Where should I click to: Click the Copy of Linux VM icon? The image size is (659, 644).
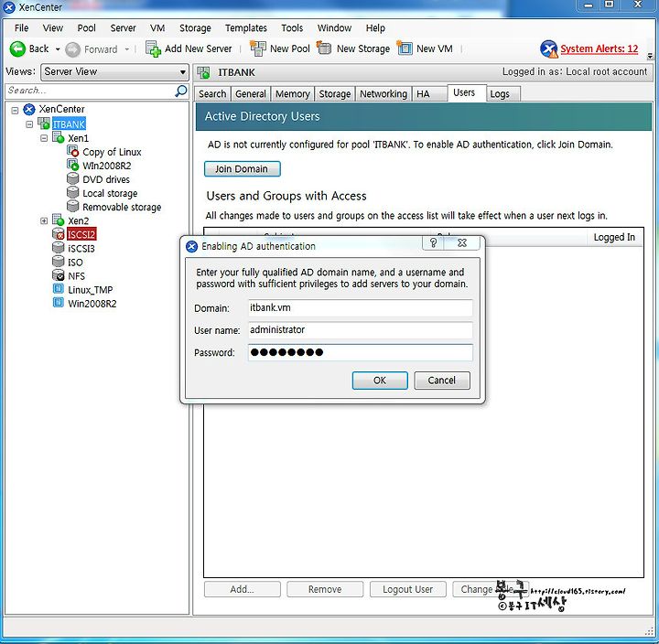click(72, 151)
